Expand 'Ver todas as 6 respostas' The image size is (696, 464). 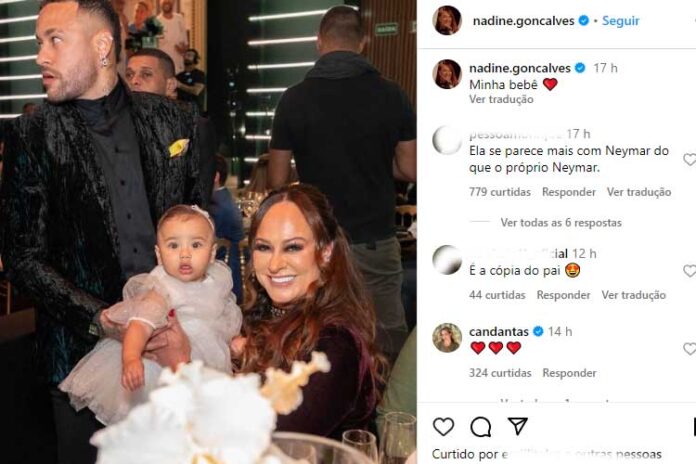(x=561, y=222)
